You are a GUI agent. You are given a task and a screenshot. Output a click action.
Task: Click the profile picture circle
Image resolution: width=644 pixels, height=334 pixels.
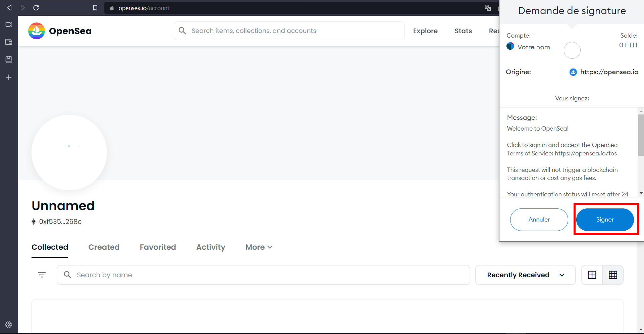click(69, 152)
